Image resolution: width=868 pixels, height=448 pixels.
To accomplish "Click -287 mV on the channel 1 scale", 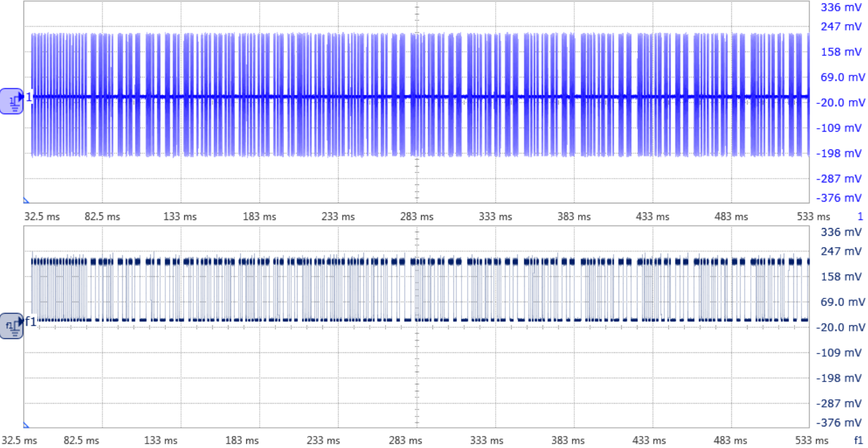I will coord(840,179).
